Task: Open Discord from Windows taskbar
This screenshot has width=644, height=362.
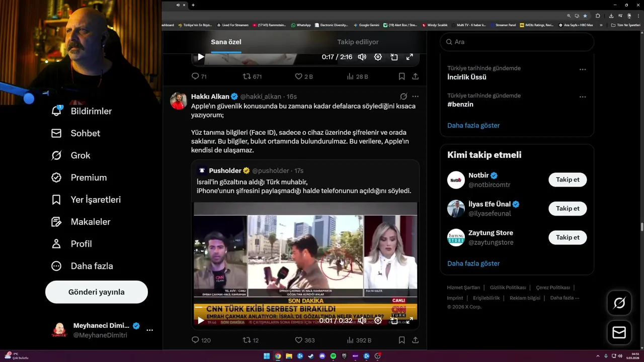Action: 322,356
